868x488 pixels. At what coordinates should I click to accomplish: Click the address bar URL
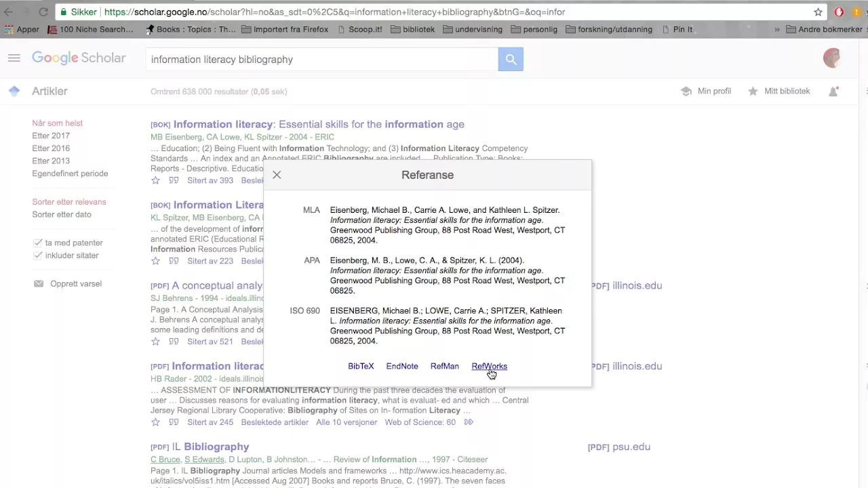[x=334, y=12]
